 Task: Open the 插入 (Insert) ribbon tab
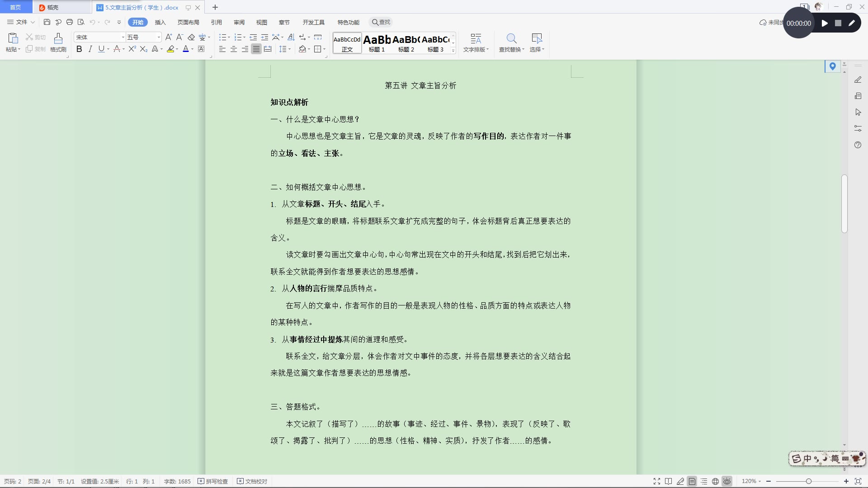point(160,22)
